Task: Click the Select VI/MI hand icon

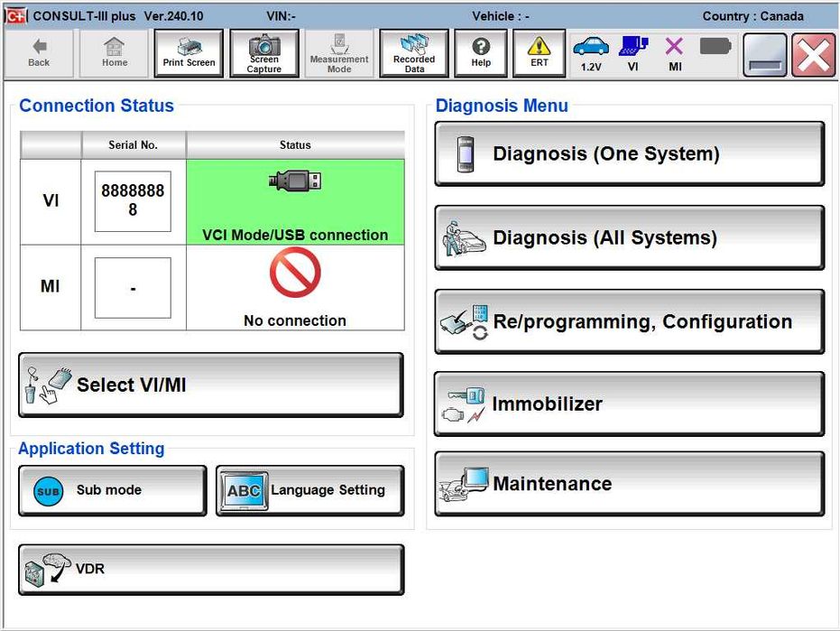Action: (x=48, y=385)
